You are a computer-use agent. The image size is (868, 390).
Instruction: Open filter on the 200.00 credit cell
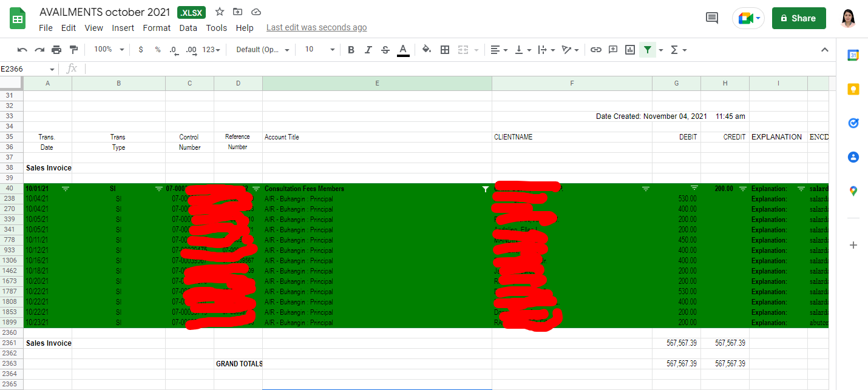point(742,189)
